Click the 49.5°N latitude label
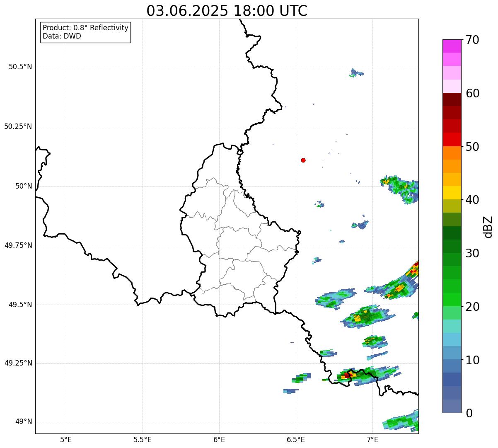Viewport: 498px width, 448px height. click(20, 305)
